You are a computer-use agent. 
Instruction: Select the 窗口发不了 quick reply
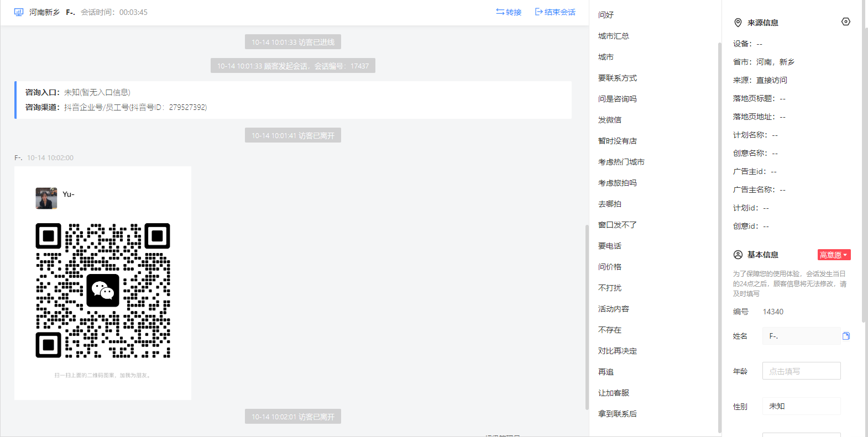pos(618,225)
